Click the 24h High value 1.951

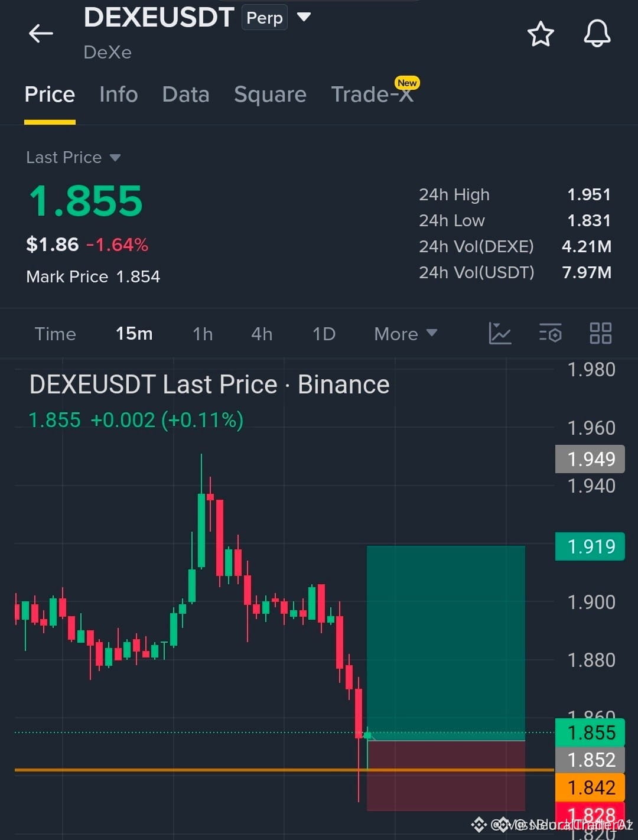pyautogui.click(x=589, y=194)
